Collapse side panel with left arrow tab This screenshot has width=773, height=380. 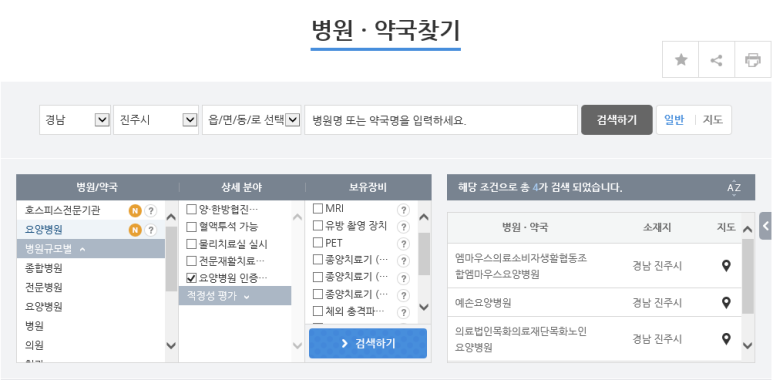[x=766, y=226]
